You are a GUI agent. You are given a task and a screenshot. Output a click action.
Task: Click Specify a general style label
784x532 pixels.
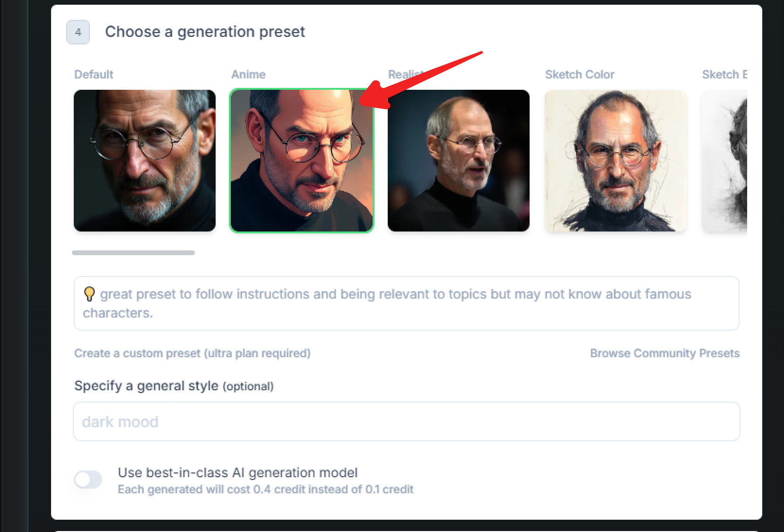(x=174, y=386)
